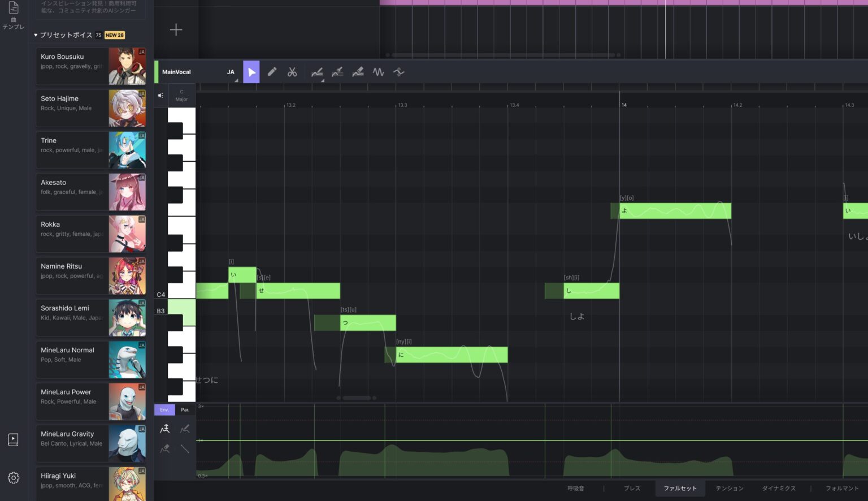Toggle the フォルマント parameter view
This screenshot has height=501, width=868.
(842, 488)
